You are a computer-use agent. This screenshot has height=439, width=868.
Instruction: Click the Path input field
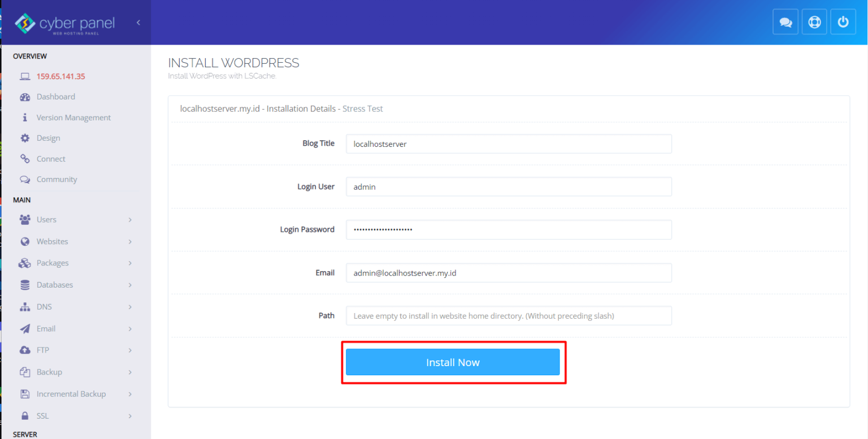tap(509, 316)
